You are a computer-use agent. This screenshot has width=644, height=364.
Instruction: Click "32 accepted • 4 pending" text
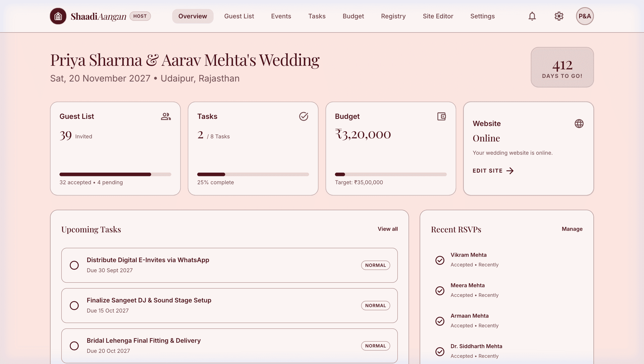tap(91, 182)
